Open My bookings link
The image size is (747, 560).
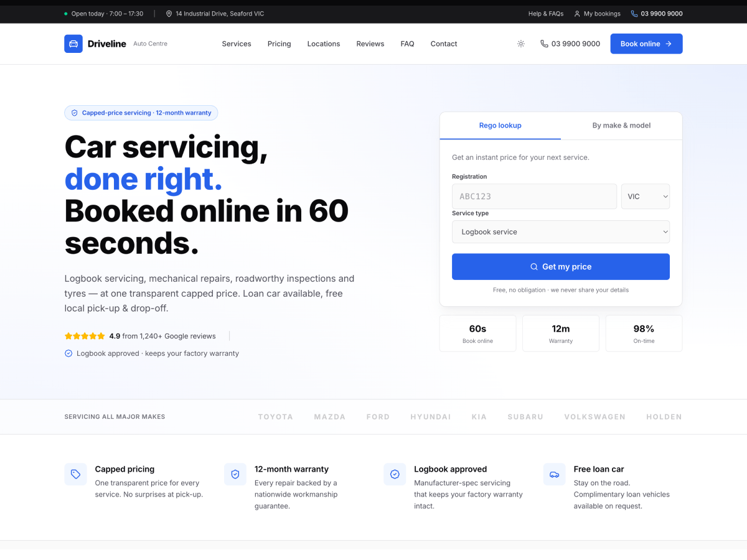pos(597,14)
